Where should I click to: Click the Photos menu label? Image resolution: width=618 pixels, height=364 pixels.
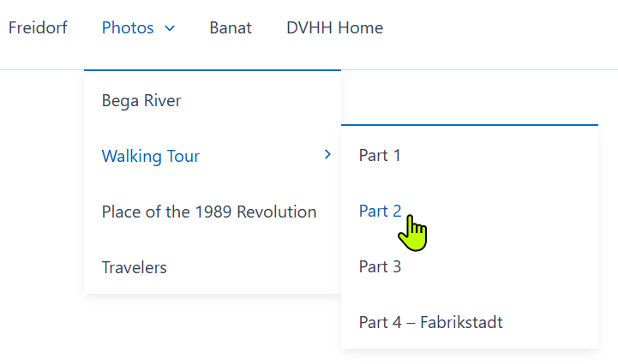pyautogui.click(x=128, y=28)
